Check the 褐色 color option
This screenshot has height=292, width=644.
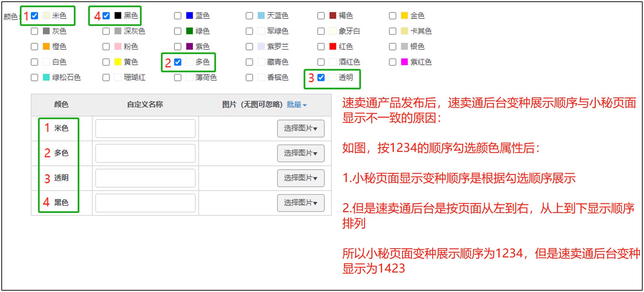coord(321,15)
